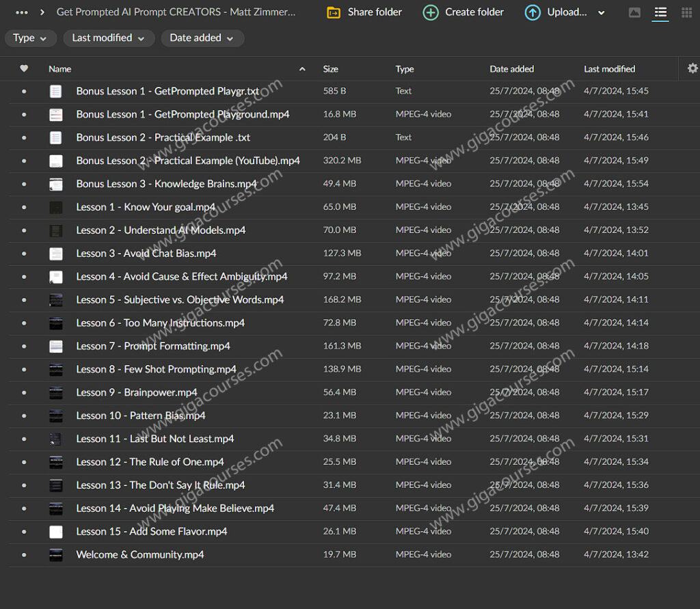700x609 pixels.
Task: Click the three-dot breadcrumb menu
Action: pos(22,12)
